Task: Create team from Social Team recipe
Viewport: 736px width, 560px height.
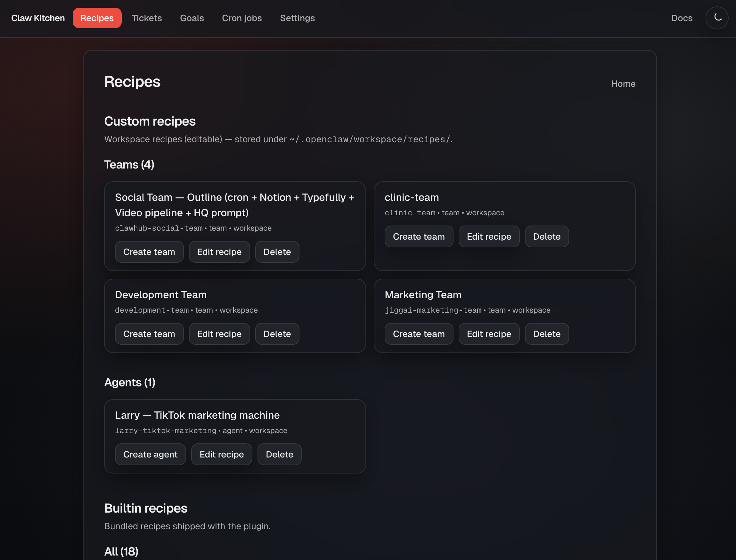Action: click(149, 252)
